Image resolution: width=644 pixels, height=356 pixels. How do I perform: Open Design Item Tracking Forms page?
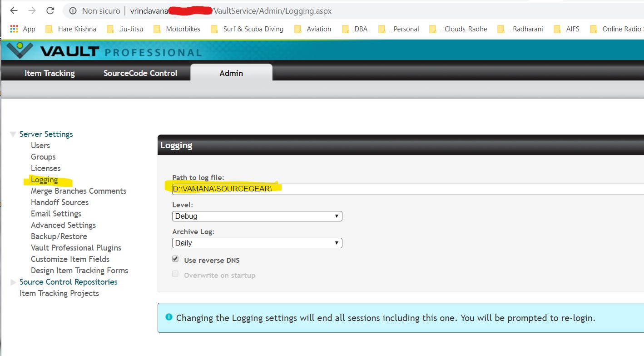[x=79, y=271]
